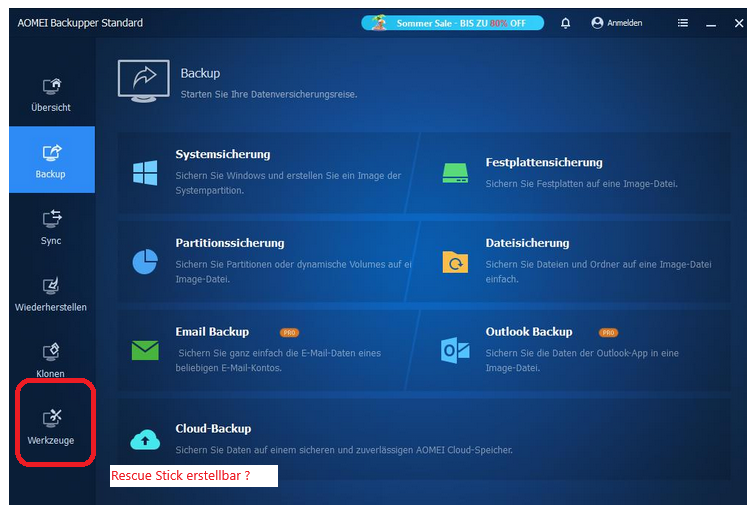The height and width of the screenshot is (505, 756).
Task: Select the Systemsicherung heading
Action: point(223,154)
